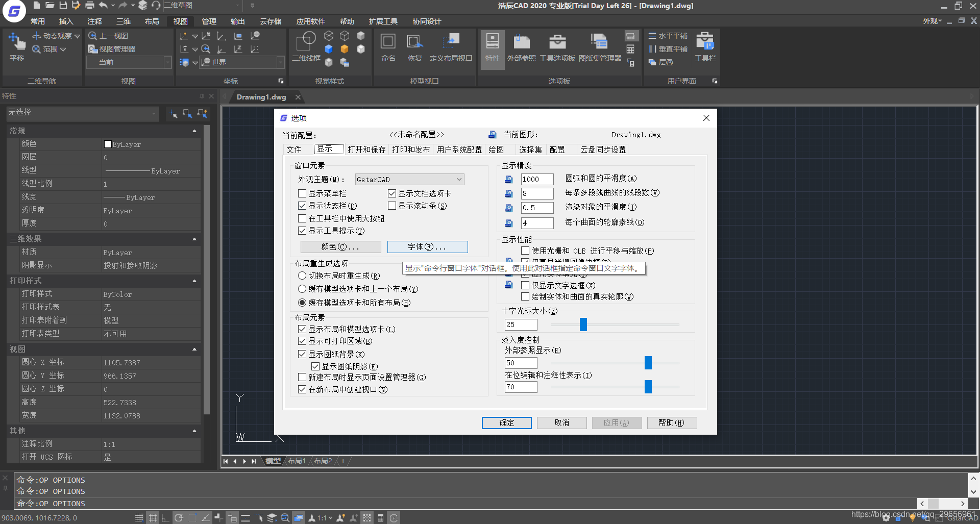Click the 在位编辑和注释性表示 slider

coord(648,387)
